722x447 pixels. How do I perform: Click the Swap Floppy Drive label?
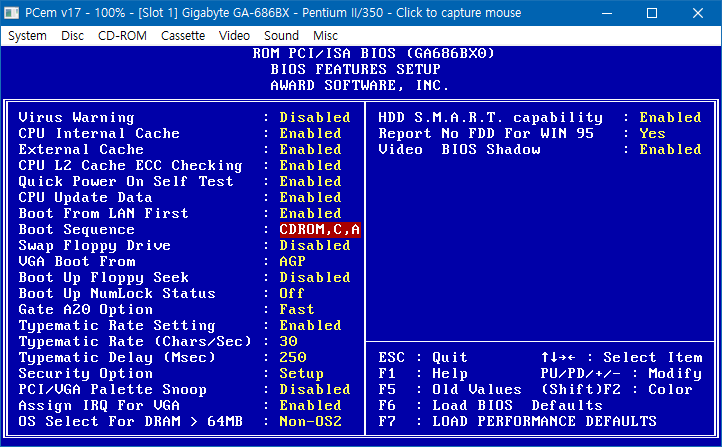point(94,245)
